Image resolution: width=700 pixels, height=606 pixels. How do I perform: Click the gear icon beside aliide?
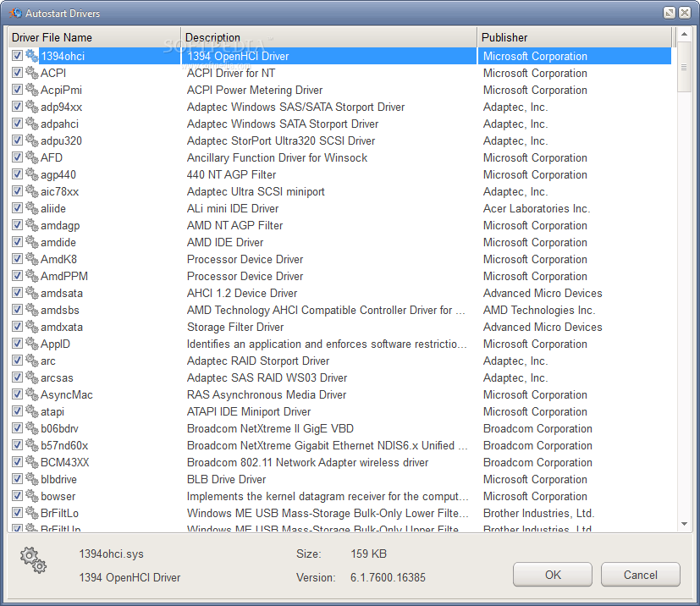31,208
